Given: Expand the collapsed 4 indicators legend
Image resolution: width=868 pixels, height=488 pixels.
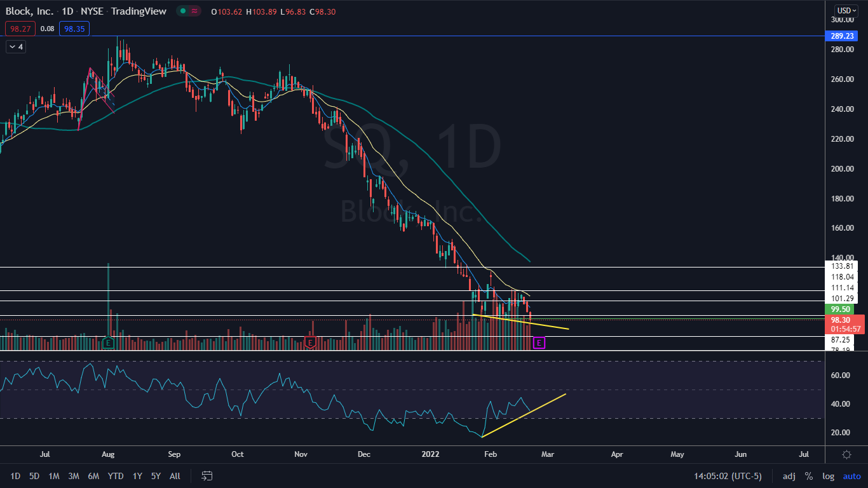Looking at the screenshot, I should (x=17, y=46).
